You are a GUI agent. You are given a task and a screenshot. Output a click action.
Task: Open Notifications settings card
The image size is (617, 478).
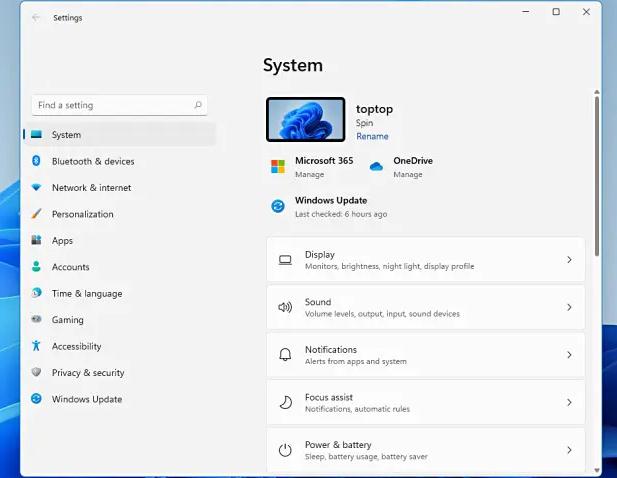426,355
